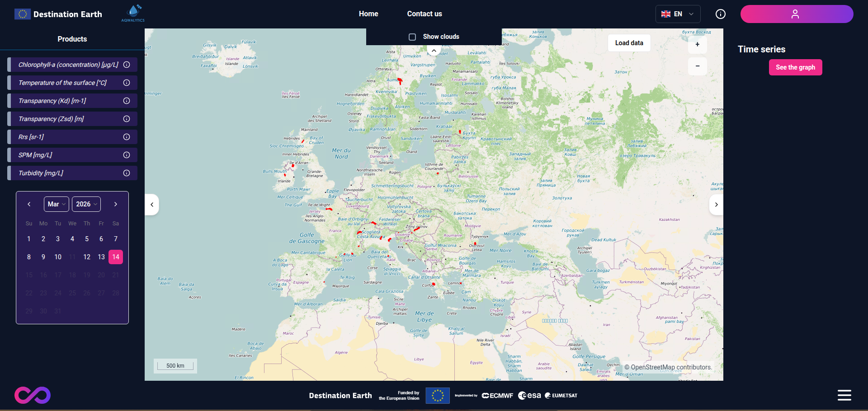Show info for Chlorophyll-a product

coord(127,65)
